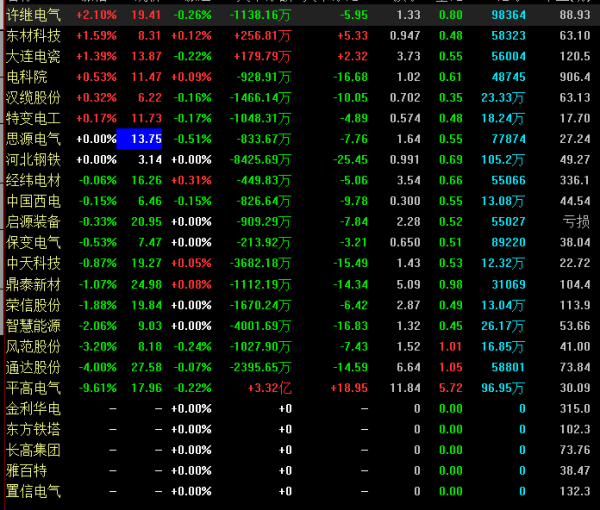Screen dimensions: 600x510
Task: Select the 通达股份 stock name
Action: pyautogui.click(x=33, y=367)
